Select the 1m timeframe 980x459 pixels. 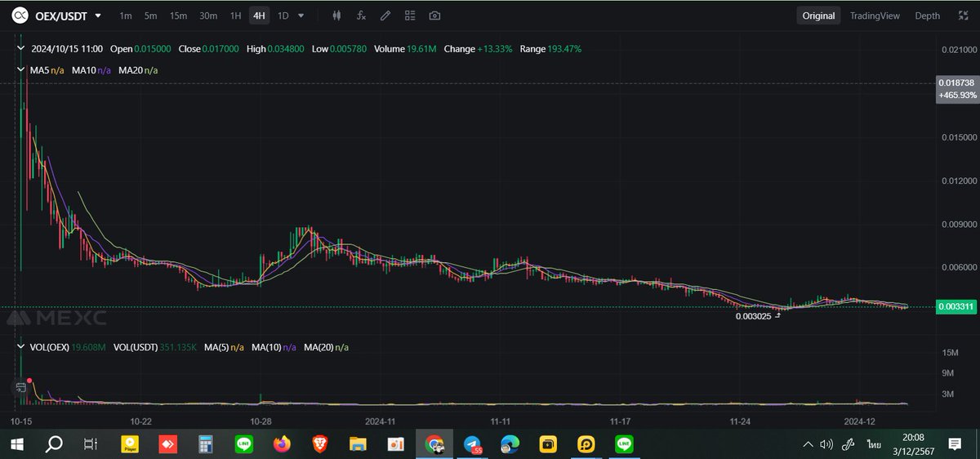(x=126, y=16)
